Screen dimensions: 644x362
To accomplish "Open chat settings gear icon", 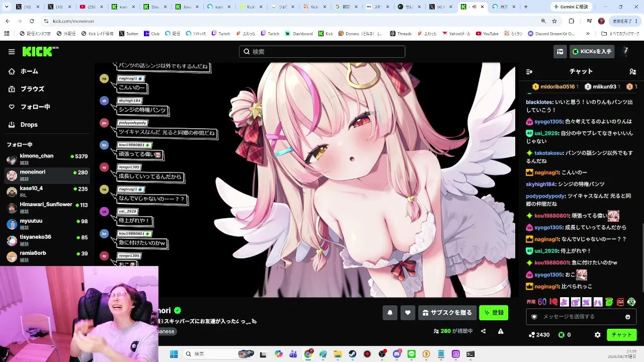I will 598,335.
